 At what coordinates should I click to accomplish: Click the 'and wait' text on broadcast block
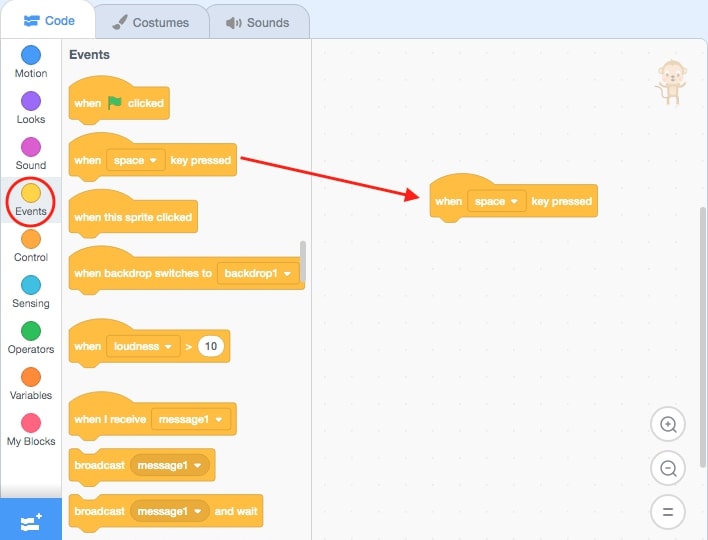(x=236, y=511)
